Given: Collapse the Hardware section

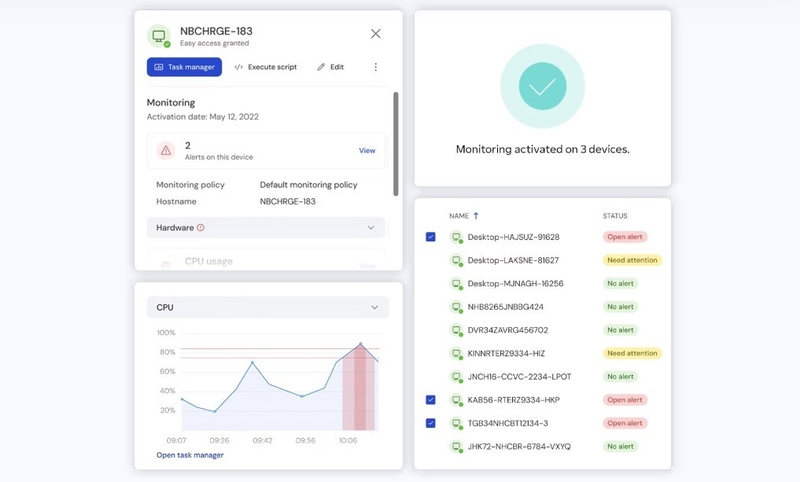Looking at the screenshot, I should [x=370, y=228].
